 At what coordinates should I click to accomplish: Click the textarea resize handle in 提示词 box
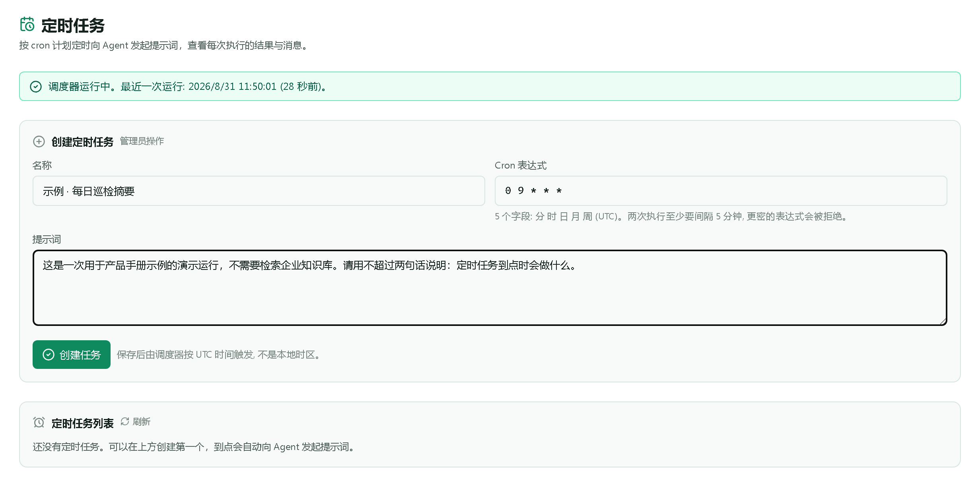click(943, 322)
